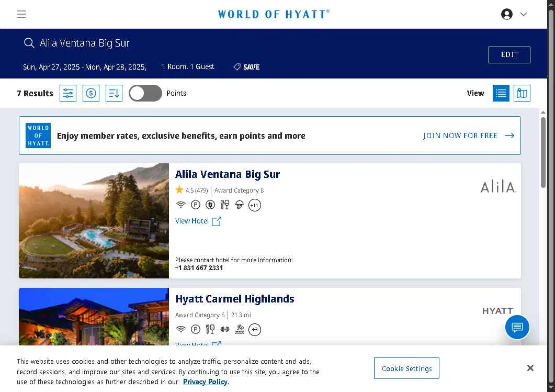Toggle the Points switch on
555x392 pixels.
[x=145, y=93]
